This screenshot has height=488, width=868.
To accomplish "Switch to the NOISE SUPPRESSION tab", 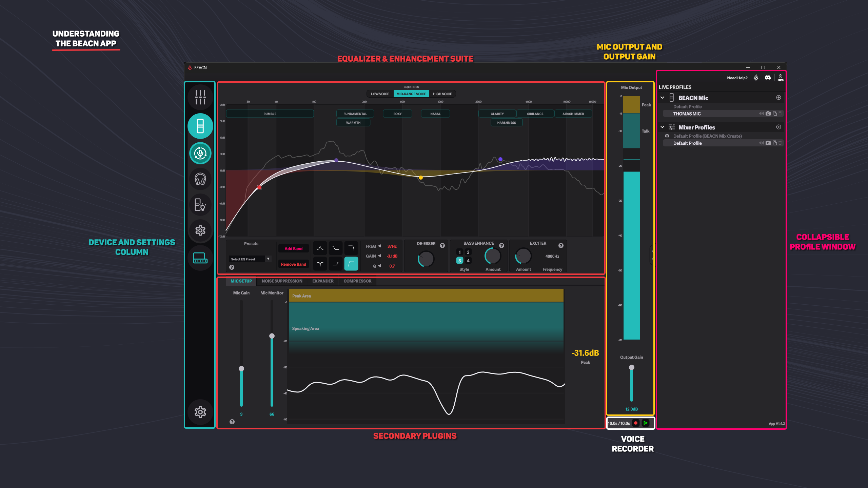I will tap(282, 281).
